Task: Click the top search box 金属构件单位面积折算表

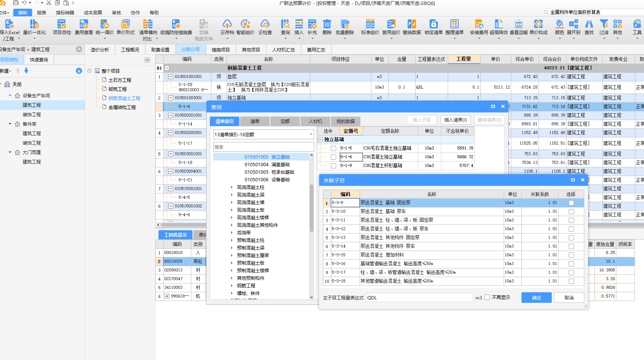Action: [x=594, y=12]
